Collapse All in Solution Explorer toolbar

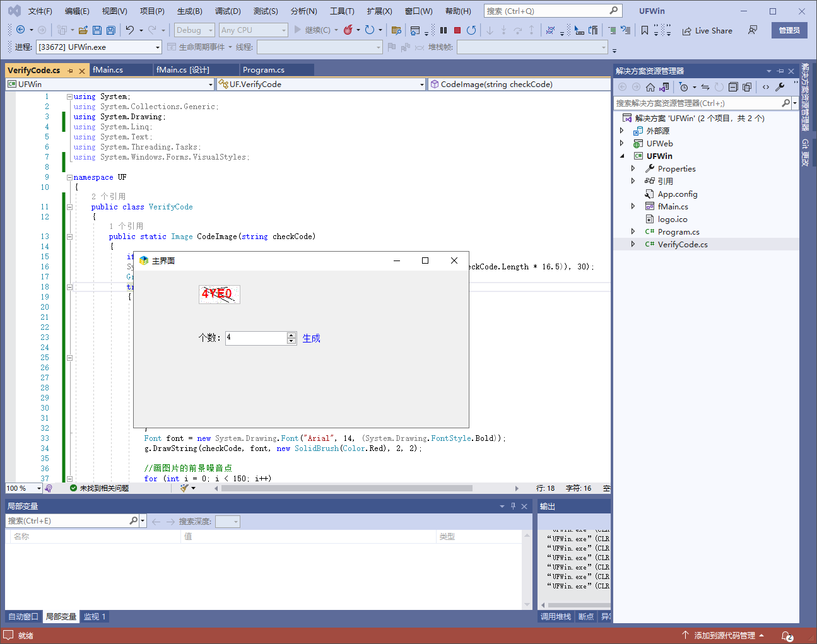pyautogui.click(x=733, y=87)
